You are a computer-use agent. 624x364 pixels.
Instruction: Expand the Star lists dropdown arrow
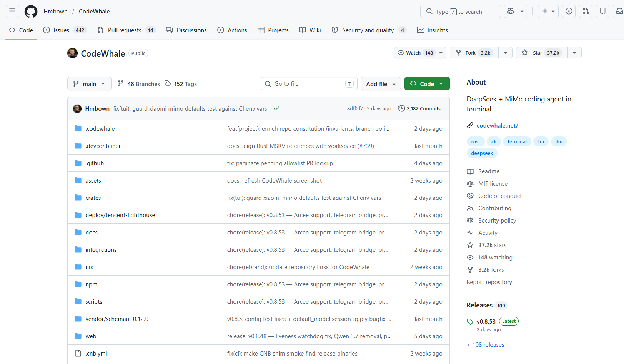pos(574,53)
